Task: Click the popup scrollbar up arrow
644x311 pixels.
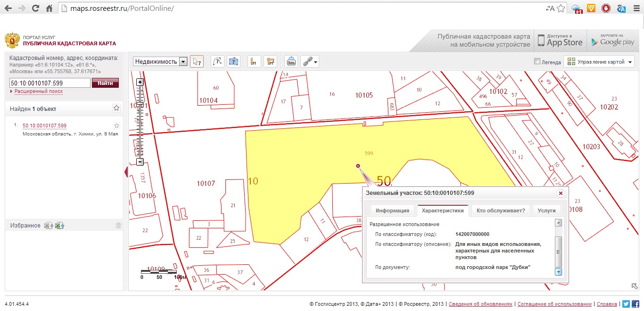Action: pos(558,223)
